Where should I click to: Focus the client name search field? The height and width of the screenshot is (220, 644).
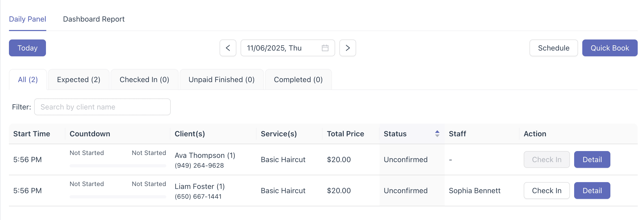coord(102,107)
